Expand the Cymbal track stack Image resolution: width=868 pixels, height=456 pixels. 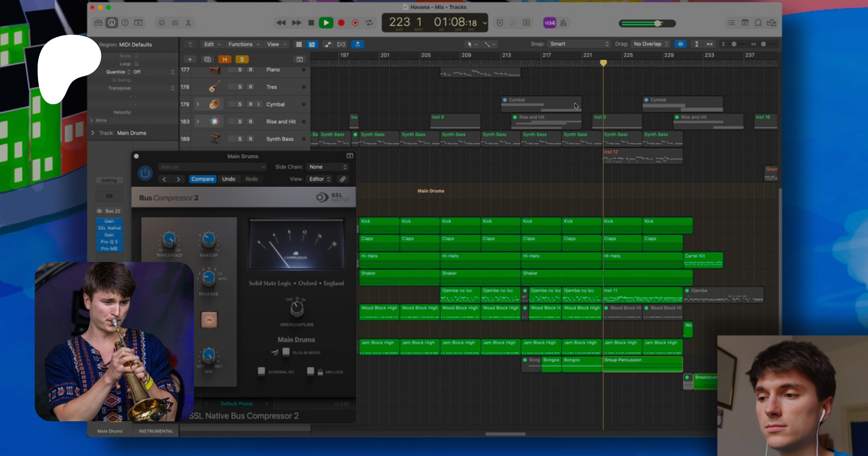coord(198,104)
